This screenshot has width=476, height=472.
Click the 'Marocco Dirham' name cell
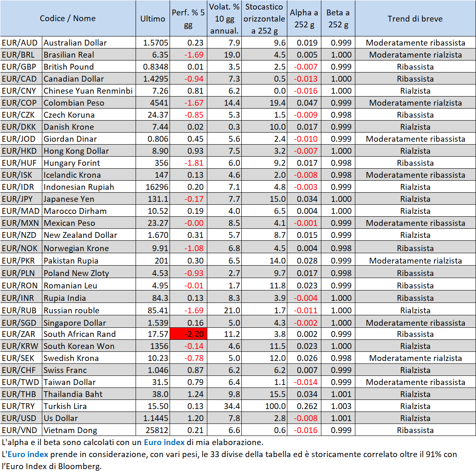coord(89,211)
